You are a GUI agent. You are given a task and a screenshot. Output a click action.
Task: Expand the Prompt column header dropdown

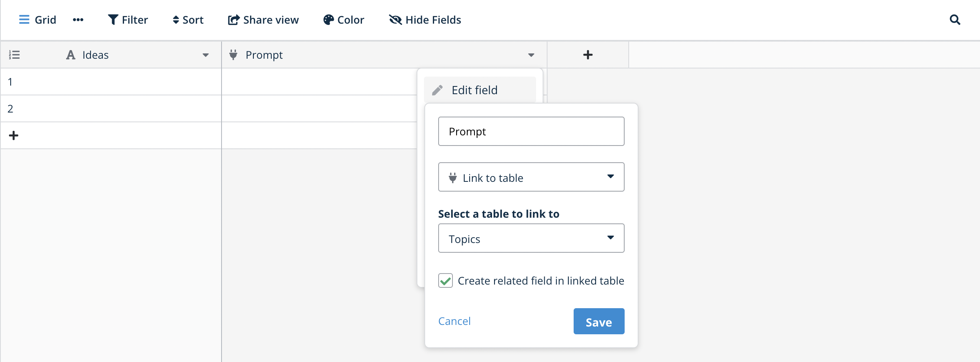click(531, 55)
